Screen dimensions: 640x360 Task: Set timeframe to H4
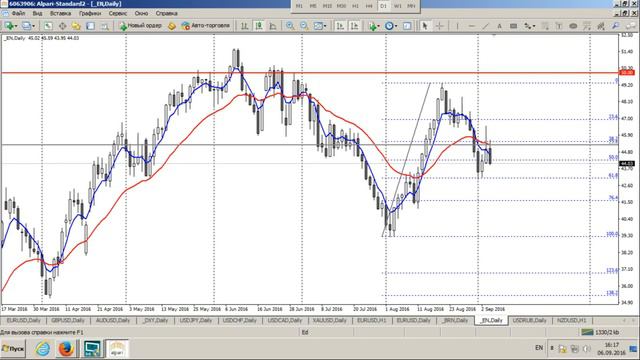pos(369,6)
